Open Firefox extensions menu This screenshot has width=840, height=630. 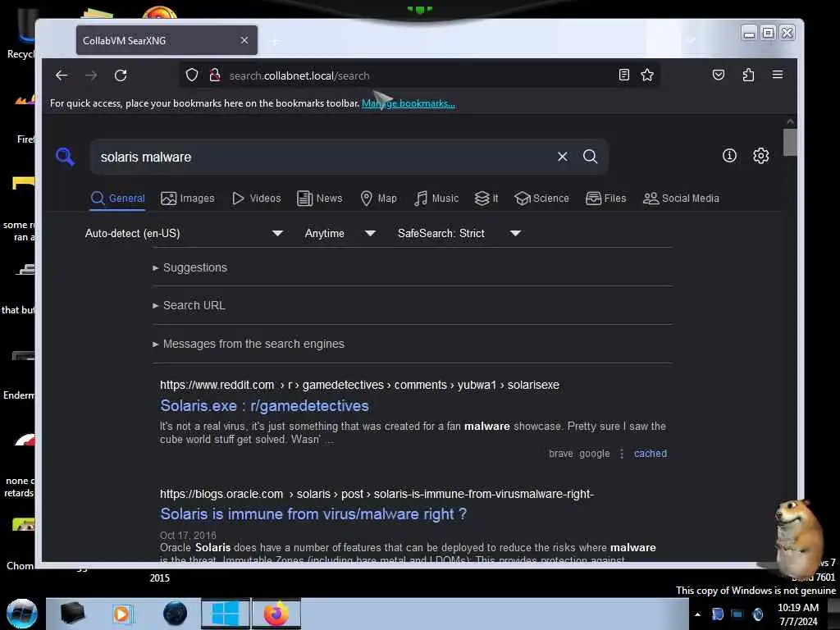[748, 75]
